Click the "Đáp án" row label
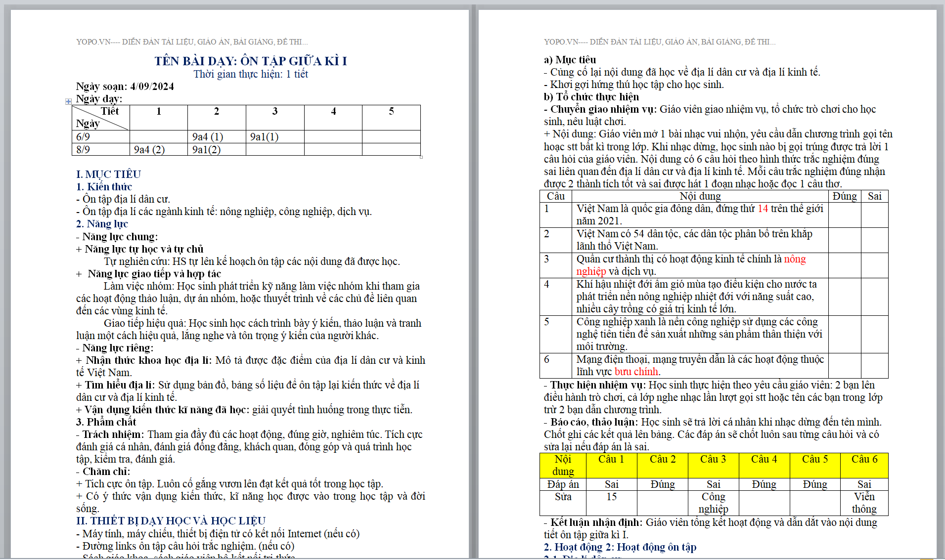 tap(563, 484)
